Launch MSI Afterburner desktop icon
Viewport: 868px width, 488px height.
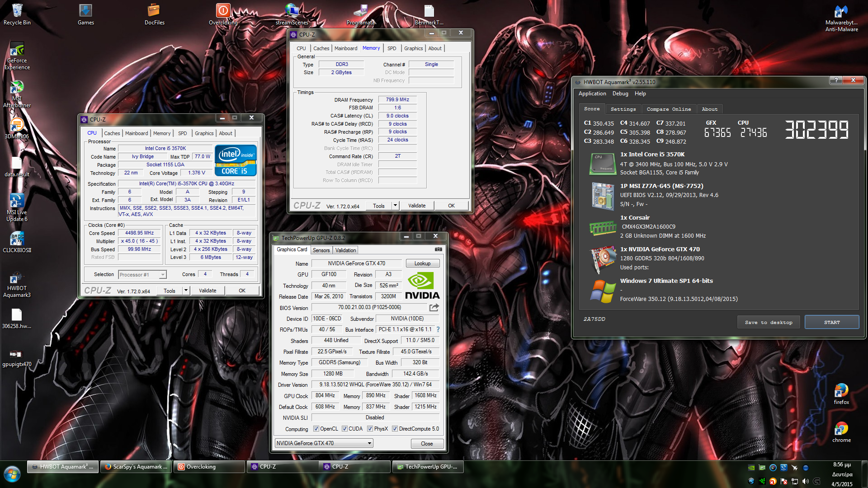point(17,94)
